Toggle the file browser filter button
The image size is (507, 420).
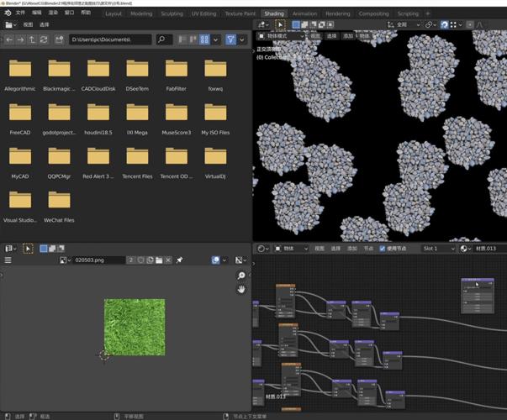pos(230,39)
